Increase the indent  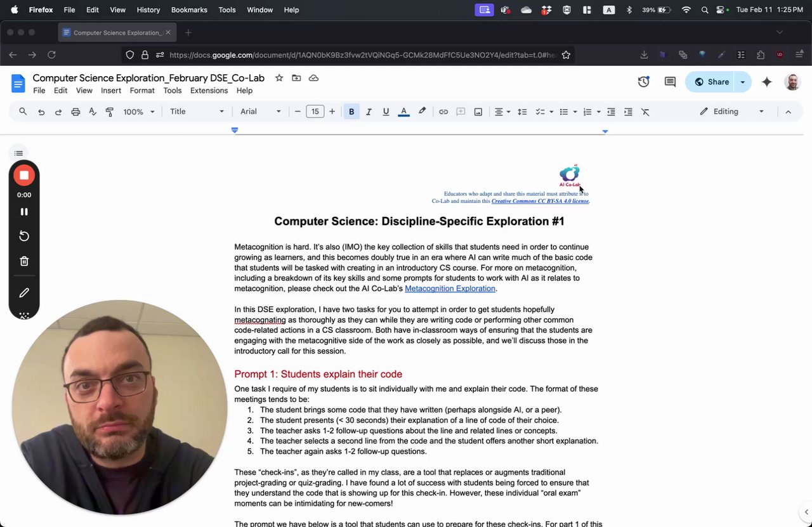click(628, 112)
